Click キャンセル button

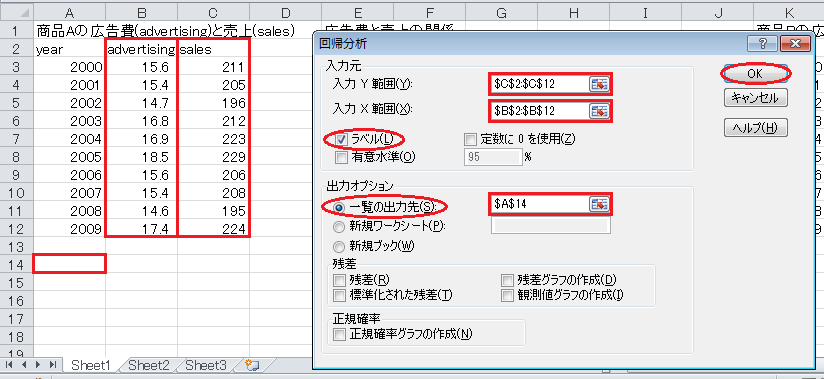(755, 98)
